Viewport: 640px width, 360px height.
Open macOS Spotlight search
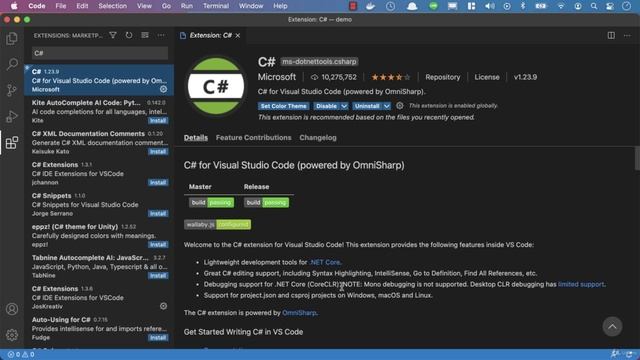[594, 6]
